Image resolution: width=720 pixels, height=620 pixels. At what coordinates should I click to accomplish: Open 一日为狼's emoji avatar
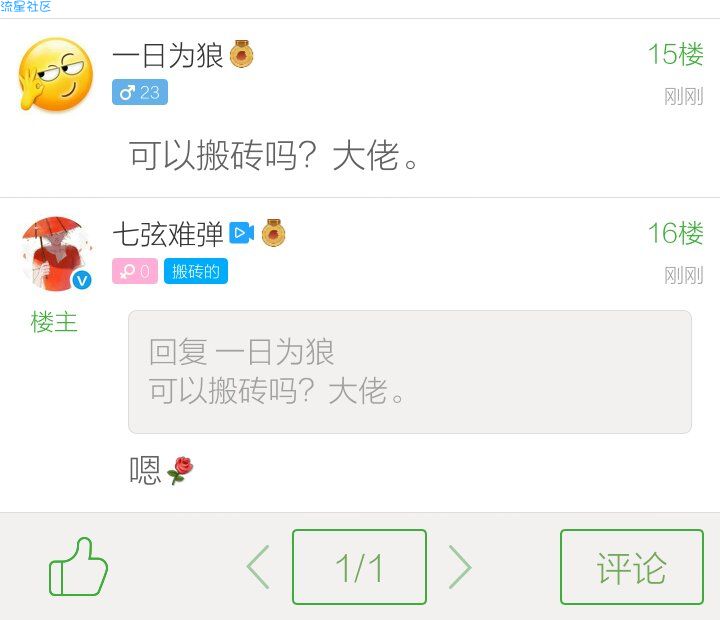(x=56, y=74)
